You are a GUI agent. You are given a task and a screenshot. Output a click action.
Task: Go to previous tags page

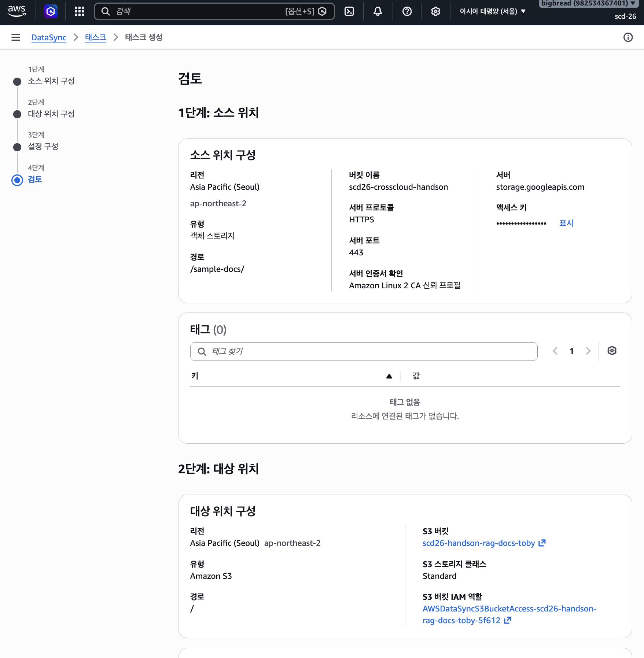[x=555, y=351]
